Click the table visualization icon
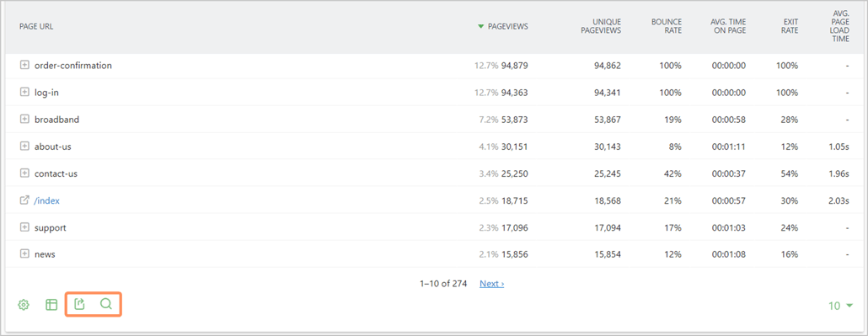The height and width of the screenshot is (336, 868). pos(51,305)
